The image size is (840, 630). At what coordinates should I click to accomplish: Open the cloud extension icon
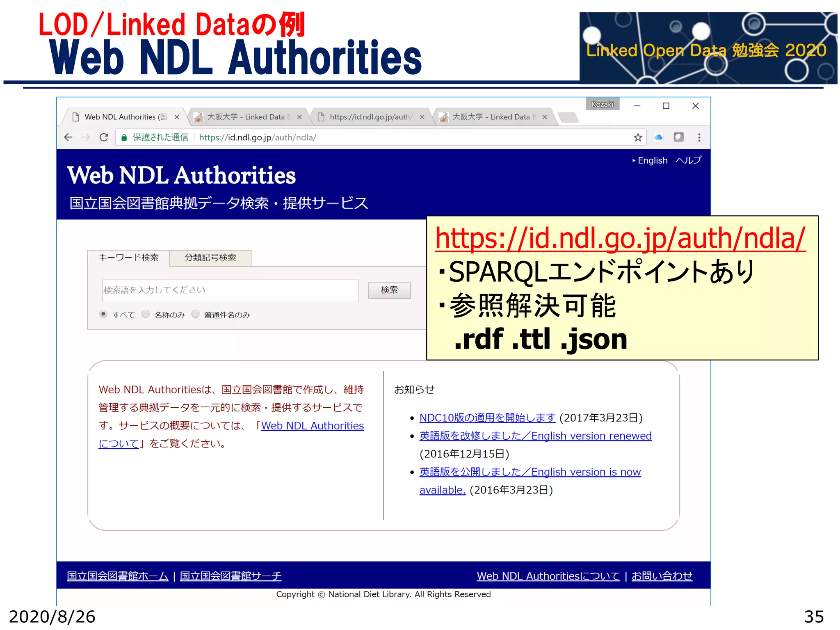658,137
